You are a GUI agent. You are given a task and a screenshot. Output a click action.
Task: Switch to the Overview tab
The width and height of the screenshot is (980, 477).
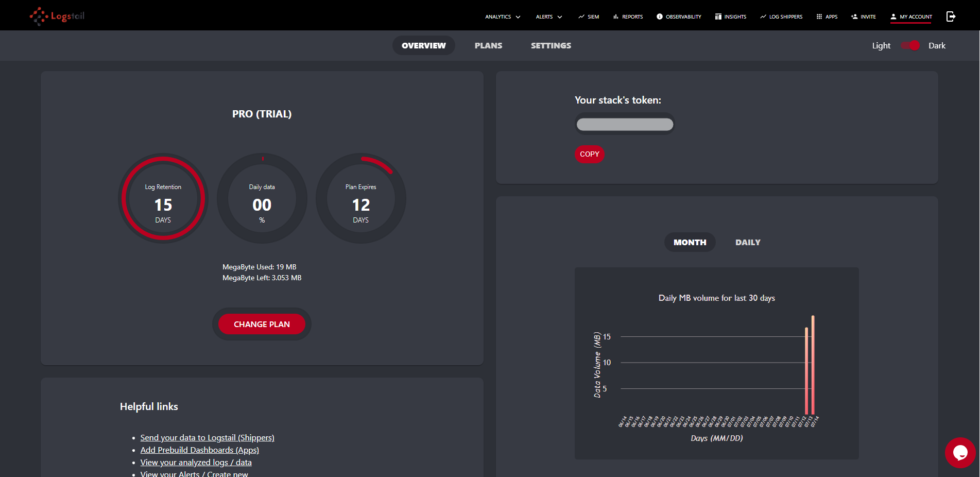[x=424, y=45]
